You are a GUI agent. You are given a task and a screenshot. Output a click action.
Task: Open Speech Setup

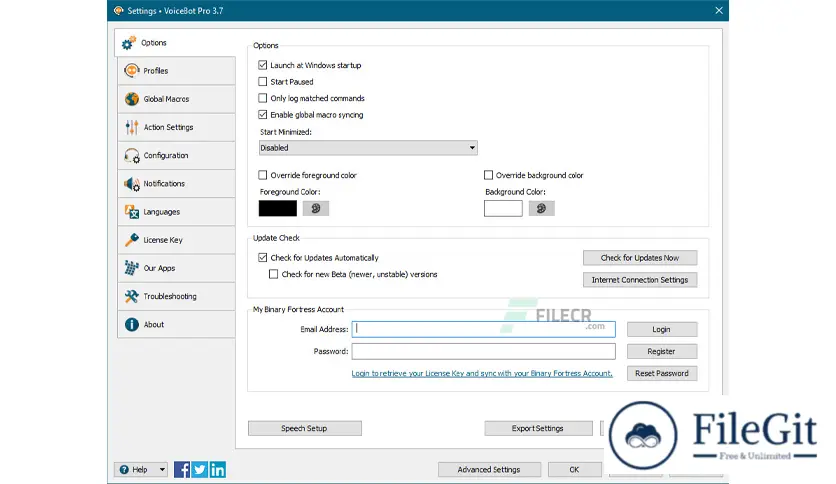(304, 428)
